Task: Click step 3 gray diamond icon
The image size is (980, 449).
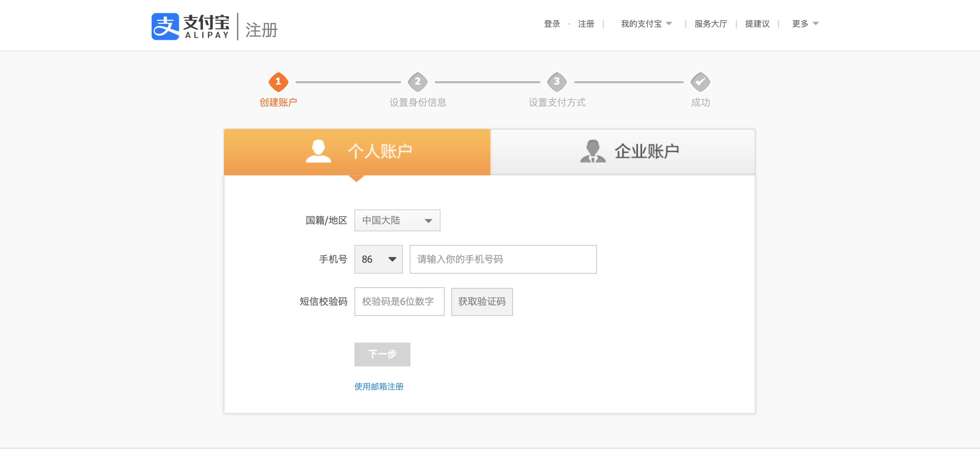Action: click(557, 82)
